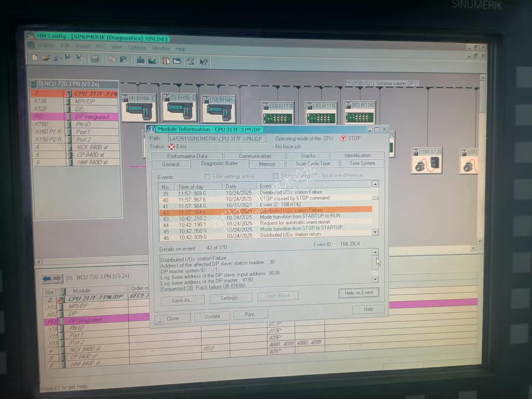532x399 pixels.
Task: Select the (100) G120 drive icon
Action: pos(427,161)
